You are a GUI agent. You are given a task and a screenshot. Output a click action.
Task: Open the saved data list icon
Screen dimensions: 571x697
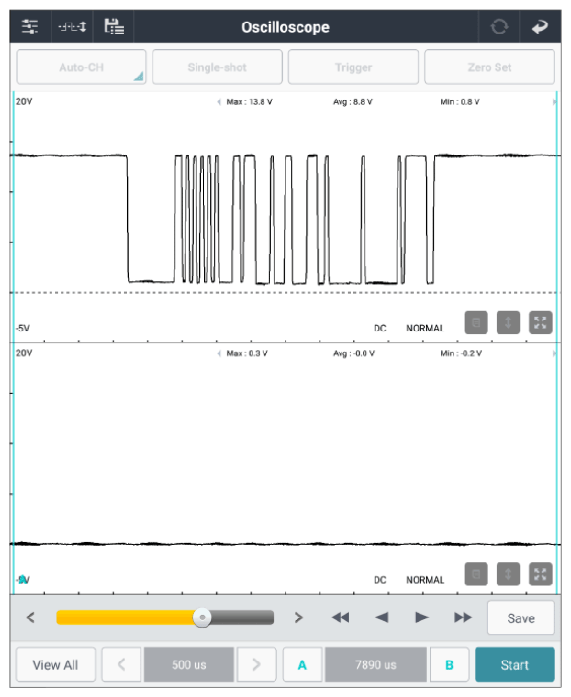point(114,27)
